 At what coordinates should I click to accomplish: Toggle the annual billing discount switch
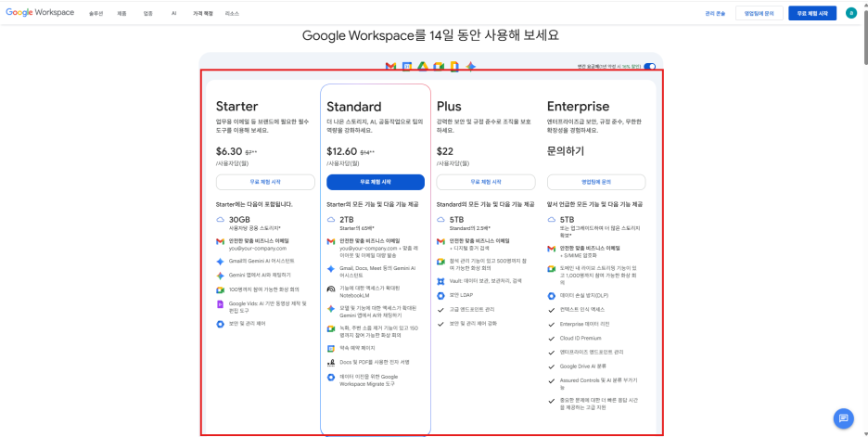[650, 67]
